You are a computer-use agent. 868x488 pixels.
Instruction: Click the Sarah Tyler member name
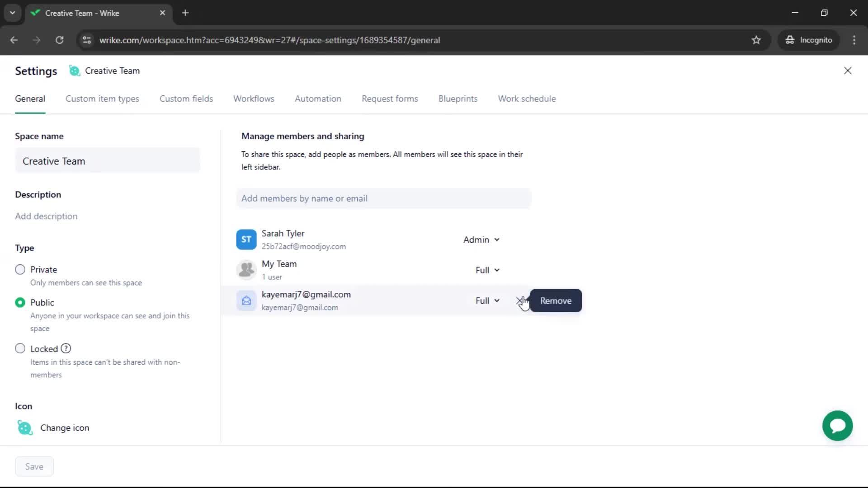[x=283, y=233]
